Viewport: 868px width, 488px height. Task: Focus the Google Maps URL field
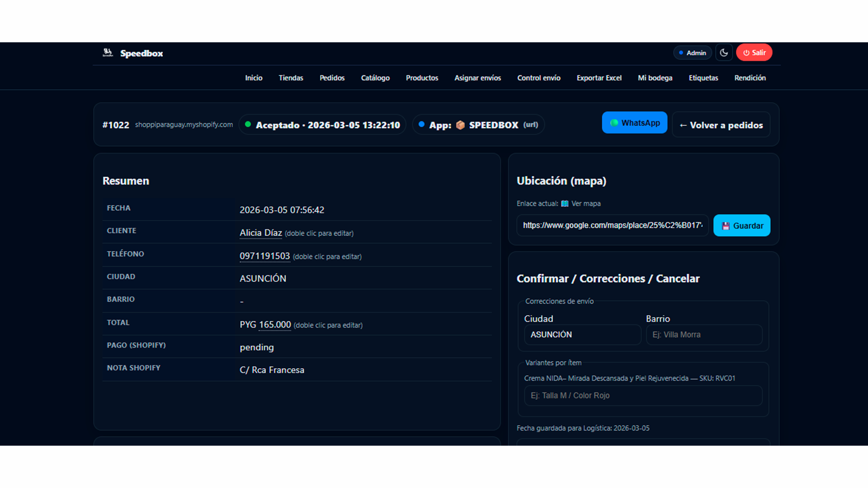[x=612, y=225]
